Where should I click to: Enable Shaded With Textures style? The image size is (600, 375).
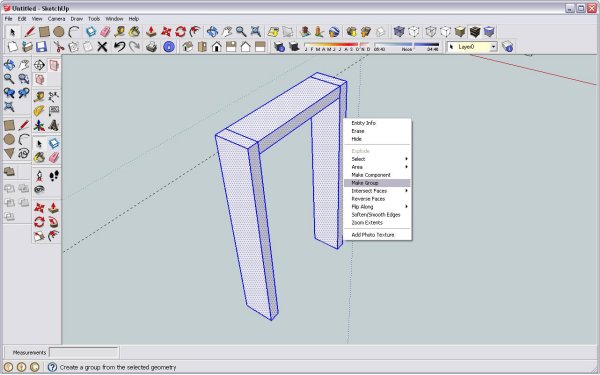(474, 31)
